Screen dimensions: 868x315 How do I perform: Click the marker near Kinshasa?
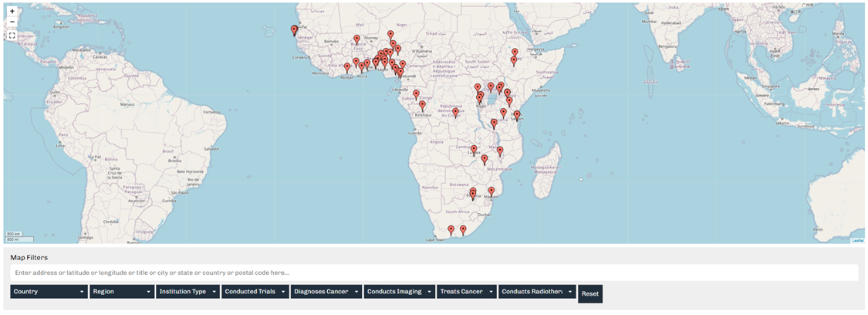click(422, 106)
